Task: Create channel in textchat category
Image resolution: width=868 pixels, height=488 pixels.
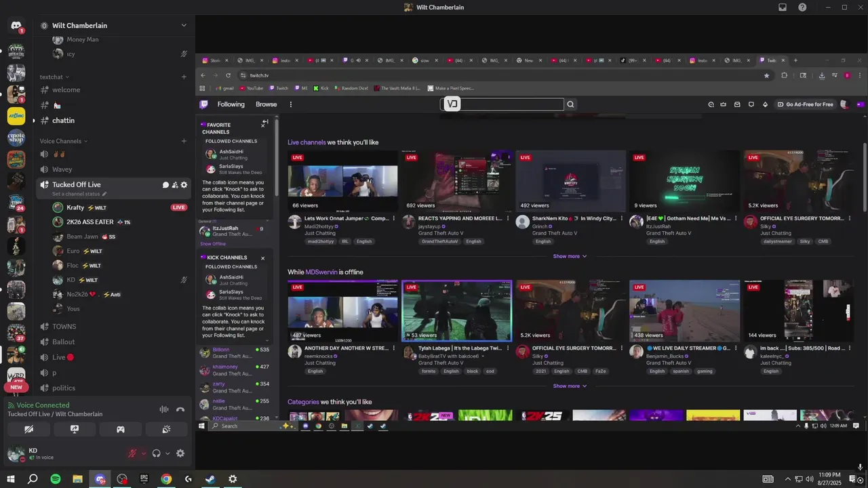Action: click(184, 77)
